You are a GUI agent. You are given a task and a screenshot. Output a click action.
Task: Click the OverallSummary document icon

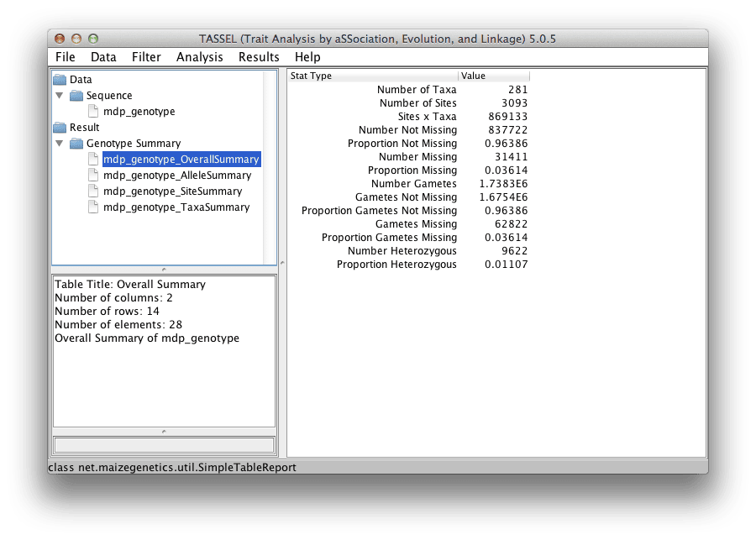pos(93,159)
